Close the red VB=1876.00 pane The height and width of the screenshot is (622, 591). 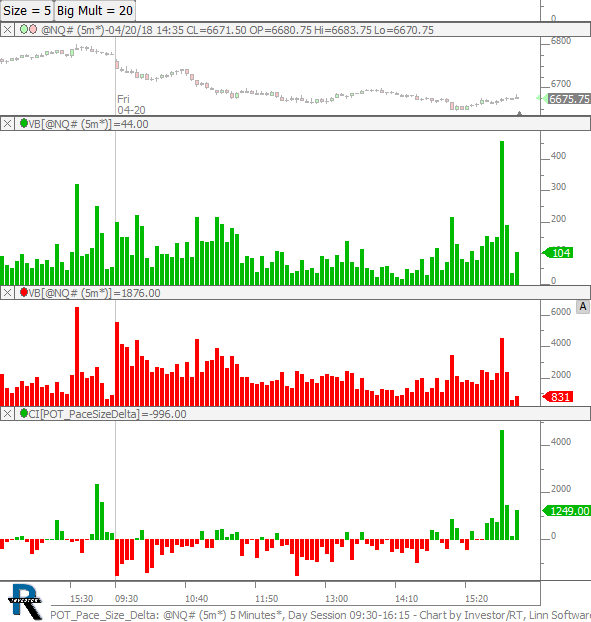click(x=8, y=293)
